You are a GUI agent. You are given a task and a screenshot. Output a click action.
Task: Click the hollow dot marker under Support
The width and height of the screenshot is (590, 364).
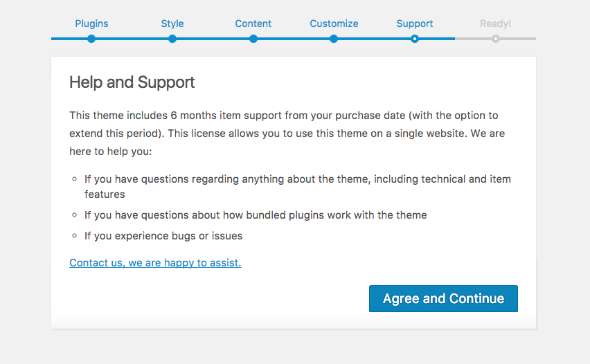(415, 39)
